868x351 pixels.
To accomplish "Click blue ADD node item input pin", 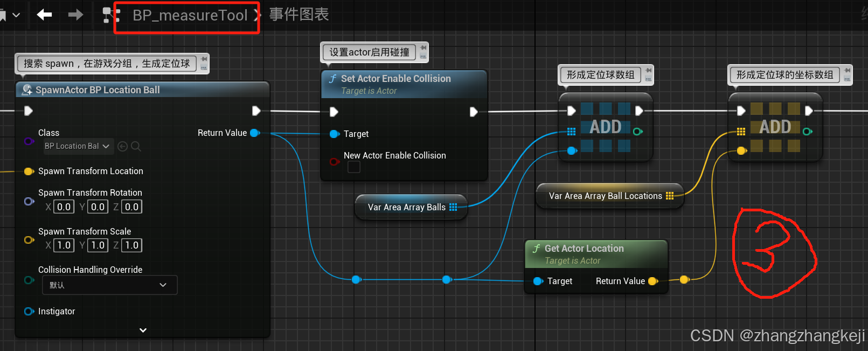I will [x=572, y=151].
